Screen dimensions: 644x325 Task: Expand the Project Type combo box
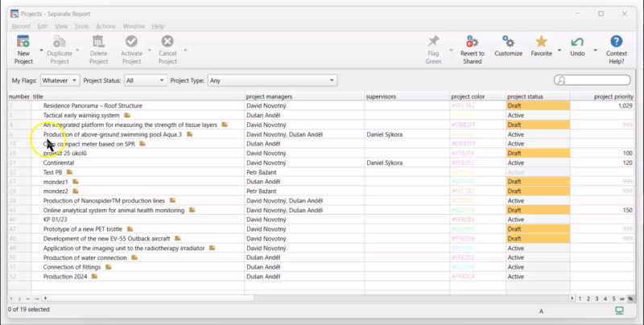pos(272,80)
